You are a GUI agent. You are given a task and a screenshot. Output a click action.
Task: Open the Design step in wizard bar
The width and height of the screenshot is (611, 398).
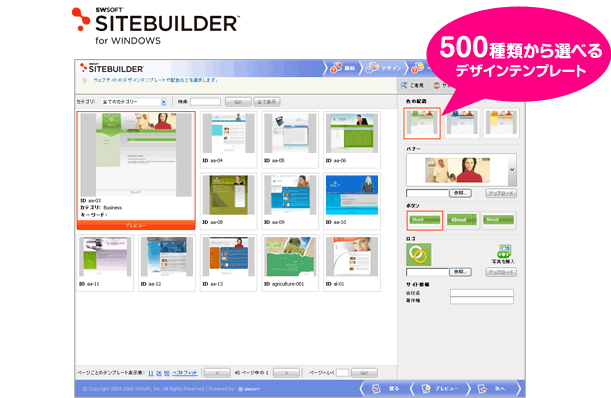click(x=384, y=68)
